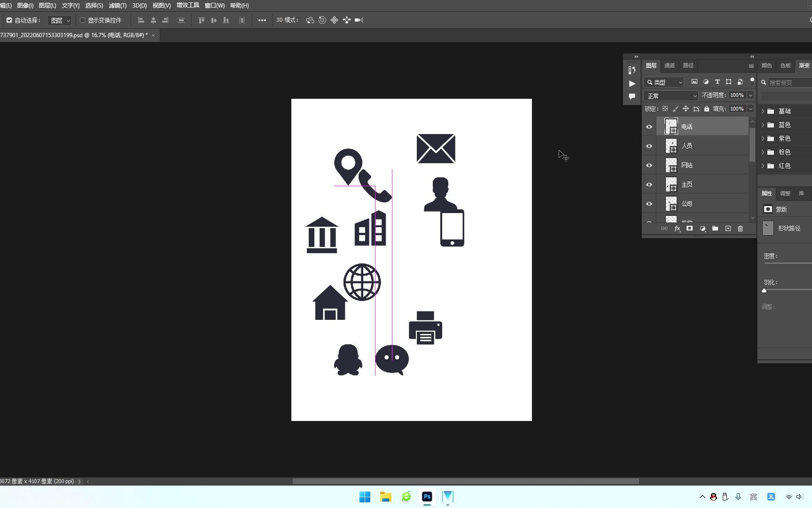This screenshot has height=508, width=812.
Task: Open Photoshop from the Windows taskbar
Action: [x=427, y=497]
